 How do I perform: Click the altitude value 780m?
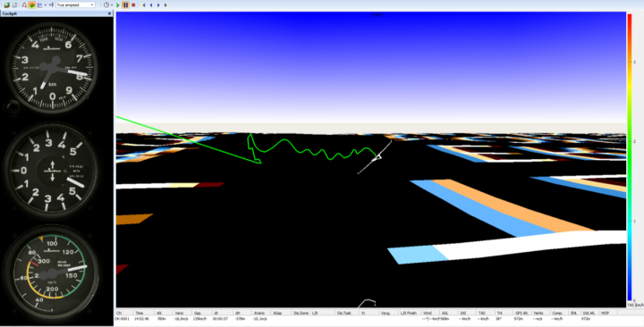[x=161, y=319]
